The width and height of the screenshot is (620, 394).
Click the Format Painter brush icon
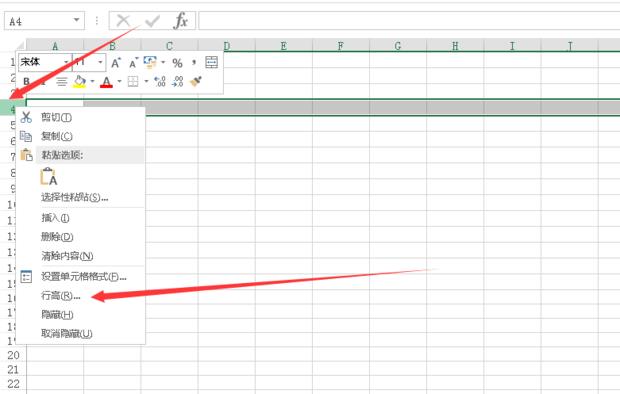(196, 81)
